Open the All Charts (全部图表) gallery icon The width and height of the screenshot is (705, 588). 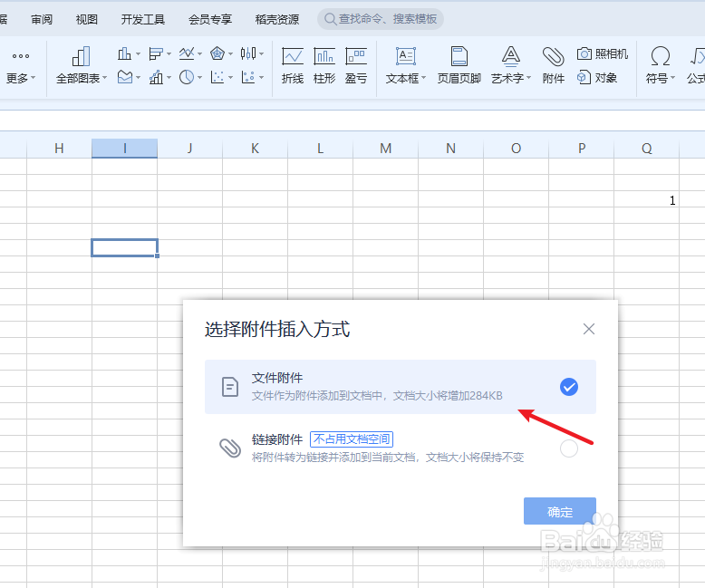tap(81, 57)
